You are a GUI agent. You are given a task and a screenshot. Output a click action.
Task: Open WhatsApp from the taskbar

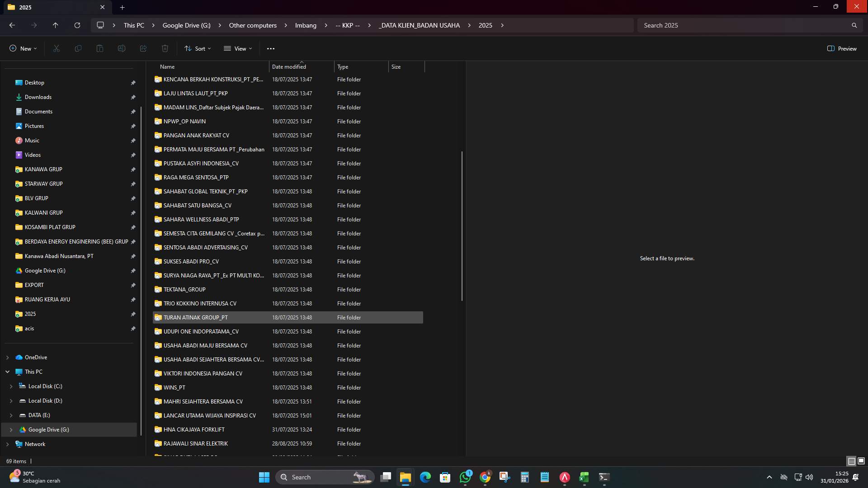(465, 477)
